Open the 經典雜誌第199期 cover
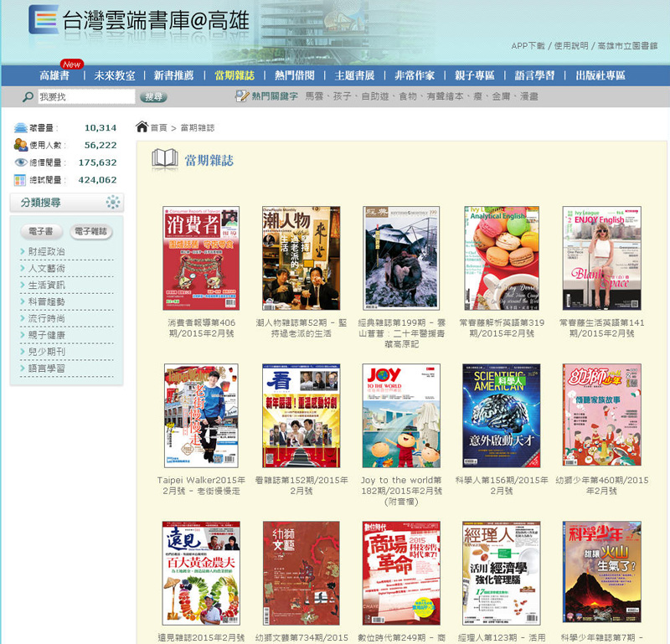 point(401,258)
